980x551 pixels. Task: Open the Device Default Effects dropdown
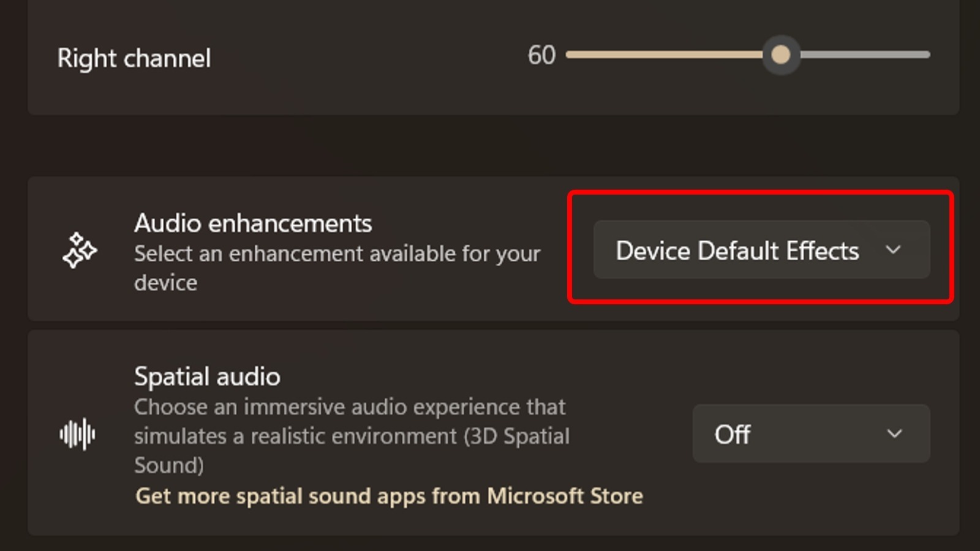[761, 250]
